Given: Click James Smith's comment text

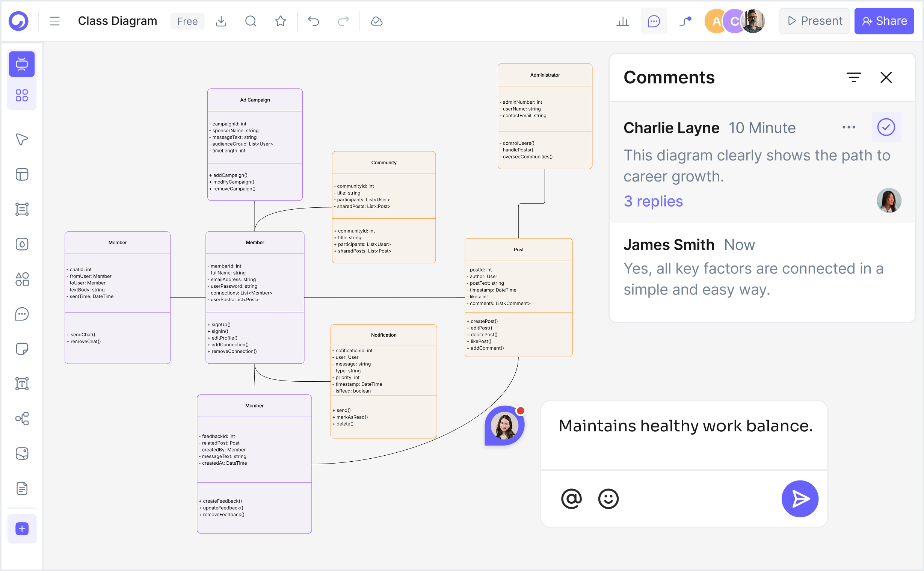Looking at the screenshot, I should [753, 279].
